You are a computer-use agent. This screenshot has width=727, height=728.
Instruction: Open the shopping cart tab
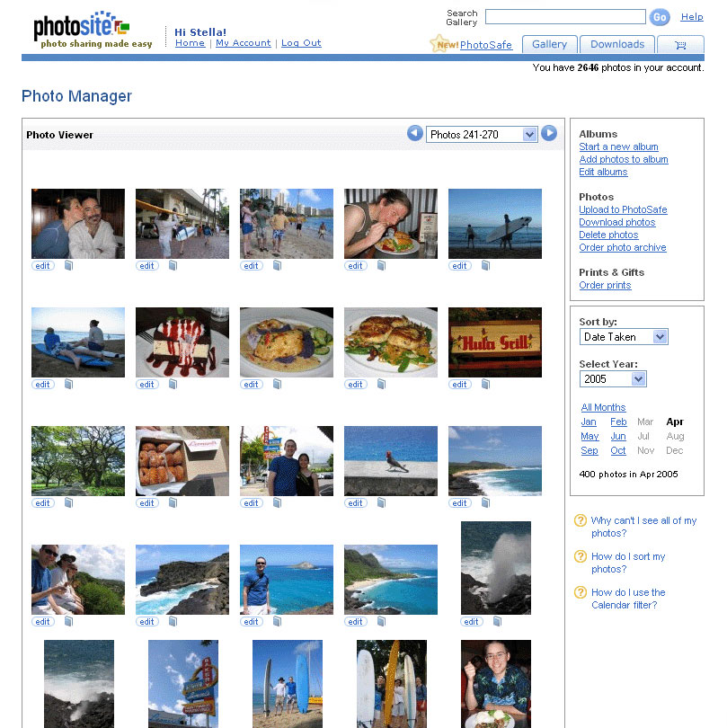[680, 45]
